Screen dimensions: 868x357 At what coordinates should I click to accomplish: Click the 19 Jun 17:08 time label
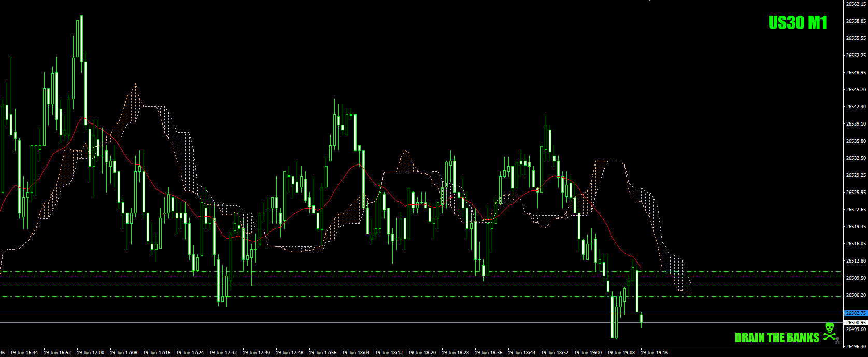click(x=124, y=353)
